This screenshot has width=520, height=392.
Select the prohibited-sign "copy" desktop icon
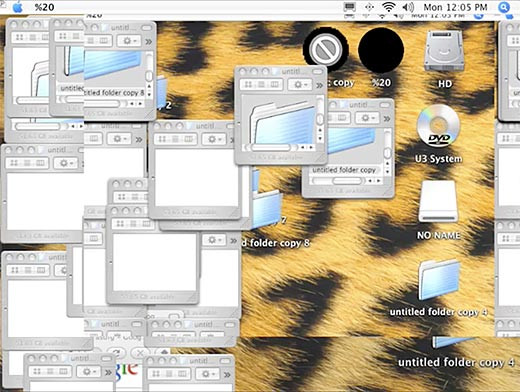tap(326, 57)
